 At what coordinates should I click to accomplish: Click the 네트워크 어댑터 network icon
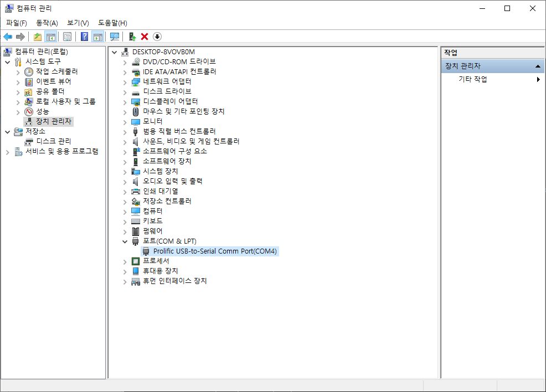point(136,82)
